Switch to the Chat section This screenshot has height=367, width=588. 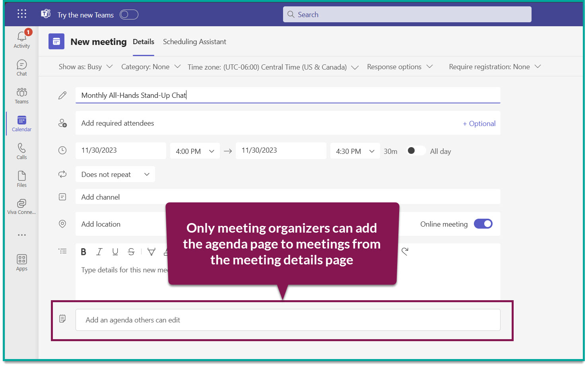[x=21, y=68]
